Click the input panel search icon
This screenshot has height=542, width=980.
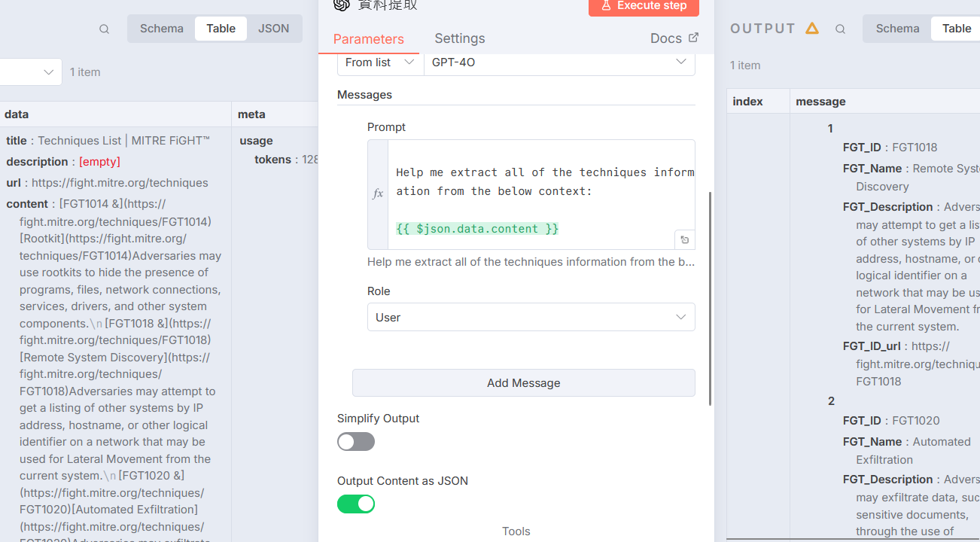(x=104, y=29)
